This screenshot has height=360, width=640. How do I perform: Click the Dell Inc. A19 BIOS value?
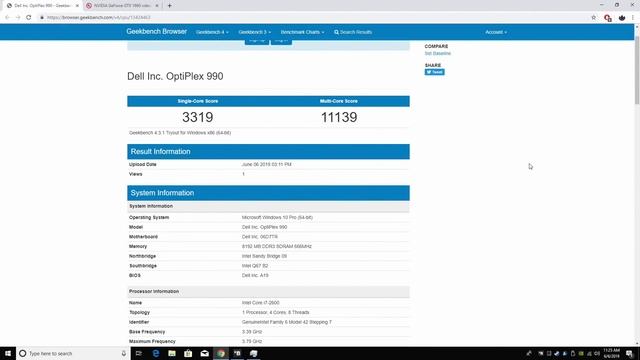pos(255,276)
